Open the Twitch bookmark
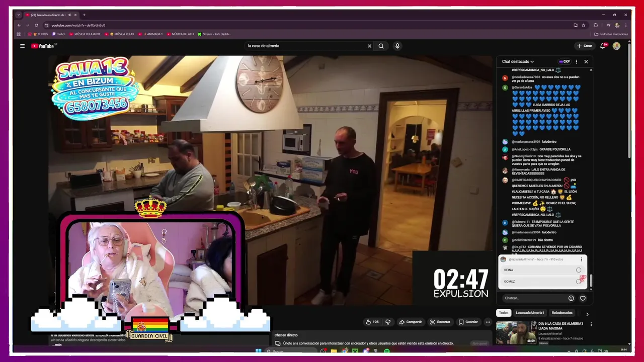The width and height of the screenshot is (644, 362). coord(59,34)
